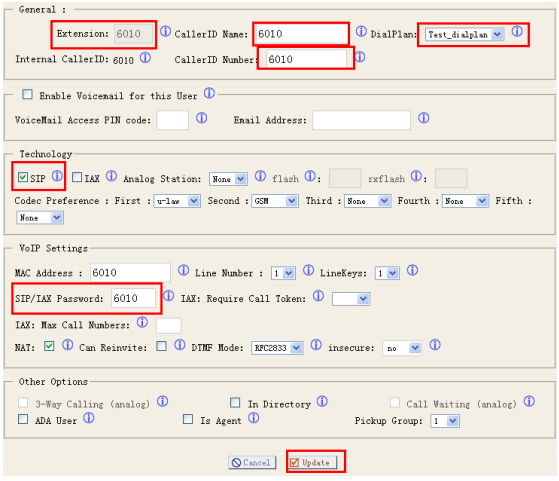Click info icon after CallerID Name field
This screenshot has width=559, height=481.
[361, 31]
